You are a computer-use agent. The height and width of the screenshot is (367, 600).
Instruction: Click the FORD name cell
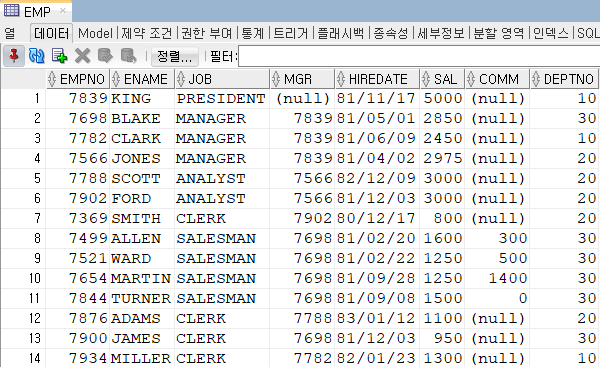pyautogui.click(x=142, y=199)
